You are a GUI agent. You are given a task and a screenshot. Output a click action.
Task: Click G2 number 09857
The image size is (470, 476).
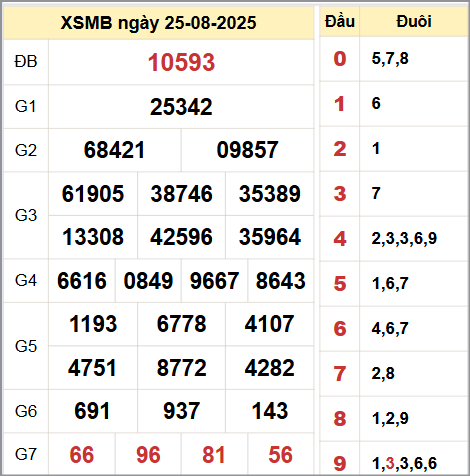click(247, 150)
